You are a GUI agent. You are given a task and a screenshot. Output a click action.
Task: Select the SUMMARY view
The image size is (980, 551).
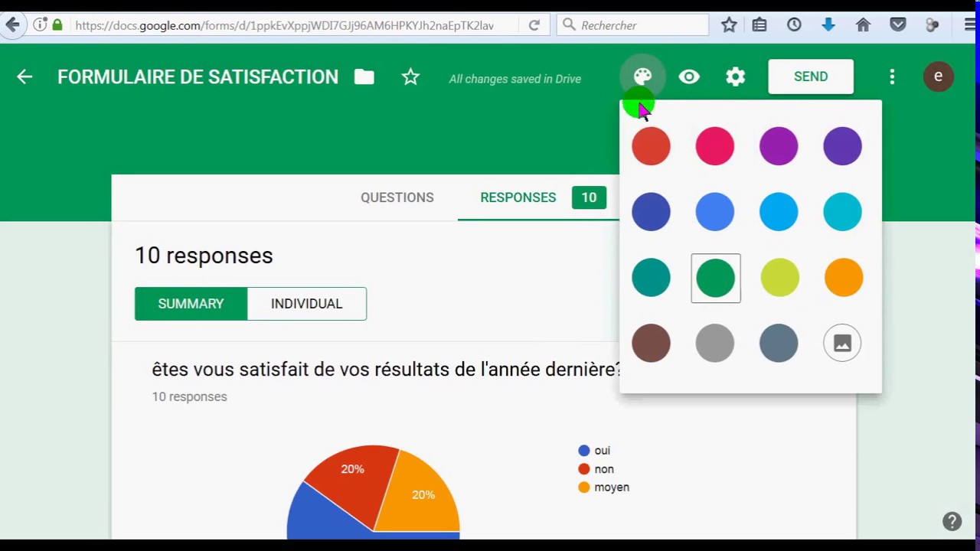191,304
